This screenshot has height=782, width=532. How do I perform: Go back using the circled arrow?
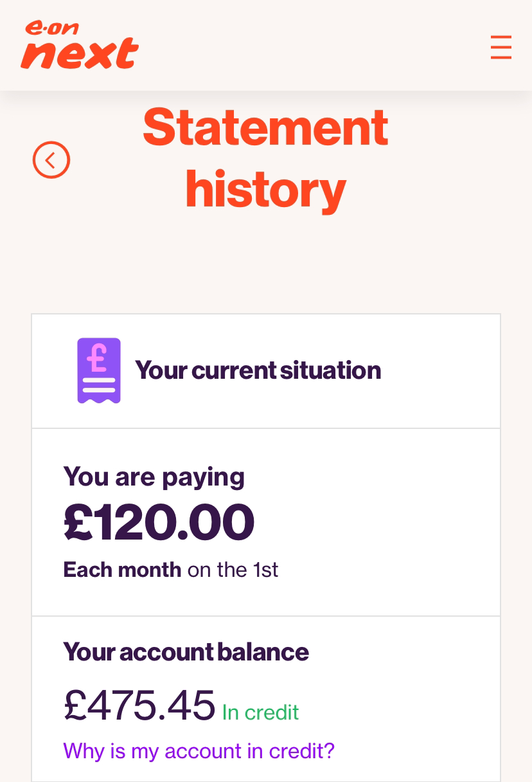click(x=51, y=159)
